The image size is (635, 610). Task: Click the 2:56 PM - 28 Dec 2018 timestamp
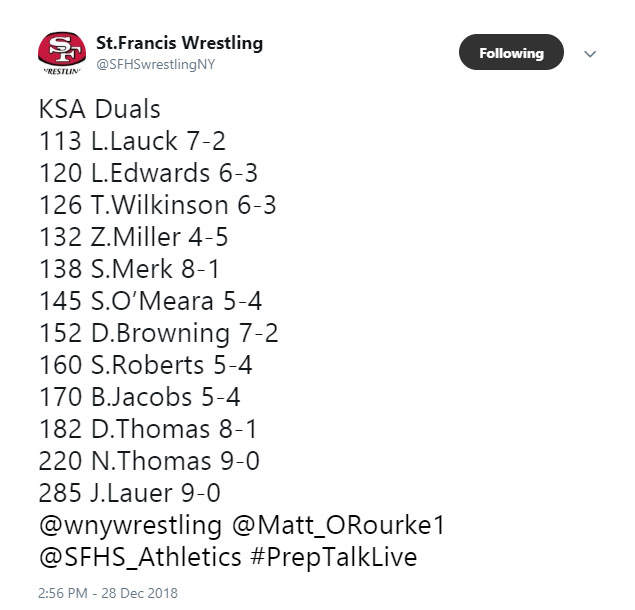click(x=108, y=593)
